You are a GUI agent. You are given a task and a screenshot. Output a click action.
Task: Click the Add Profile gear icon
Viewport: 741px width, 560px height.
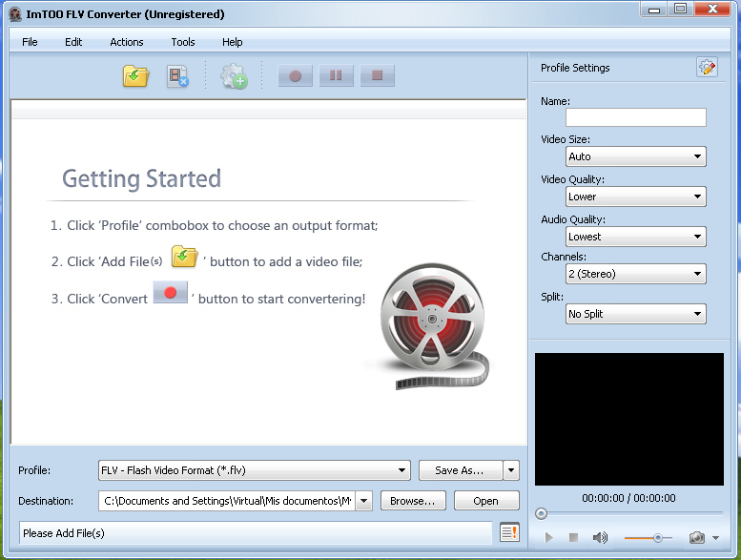coord(234,76)
